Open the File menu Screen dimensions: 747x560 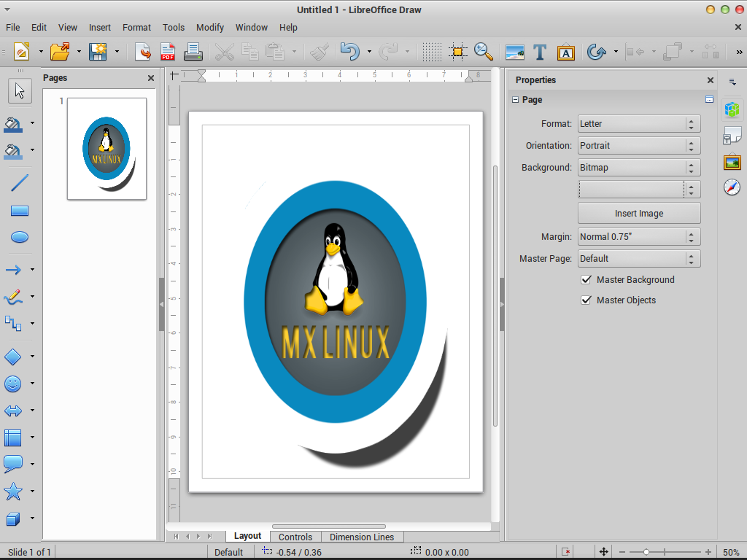13,28
